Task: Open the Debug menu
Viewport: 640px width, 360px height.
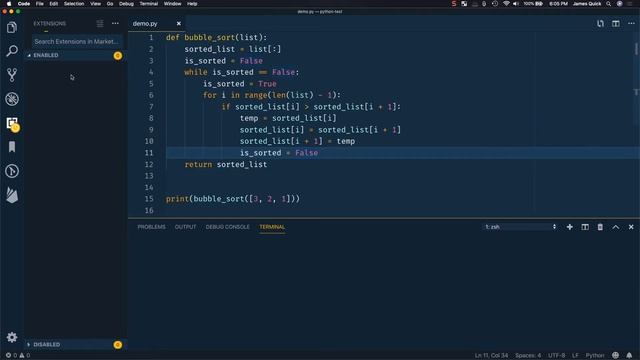Action: (x=126, y=4)
